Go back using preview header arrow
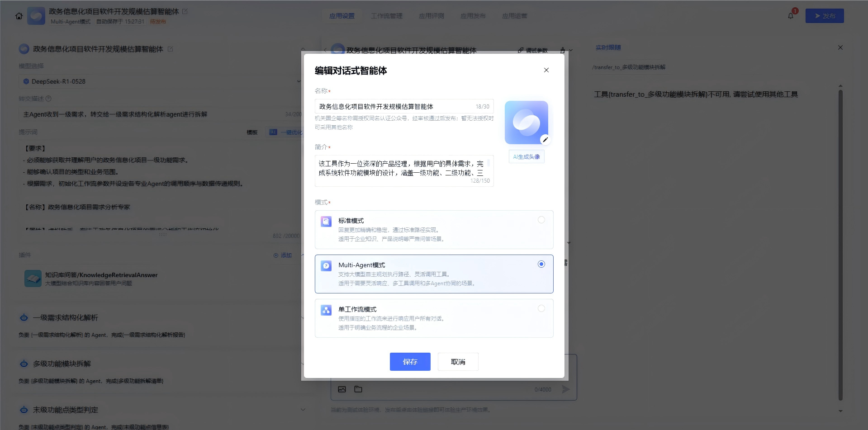The height and width of the screenshot is (430, 868). click(x=325, y=50)
